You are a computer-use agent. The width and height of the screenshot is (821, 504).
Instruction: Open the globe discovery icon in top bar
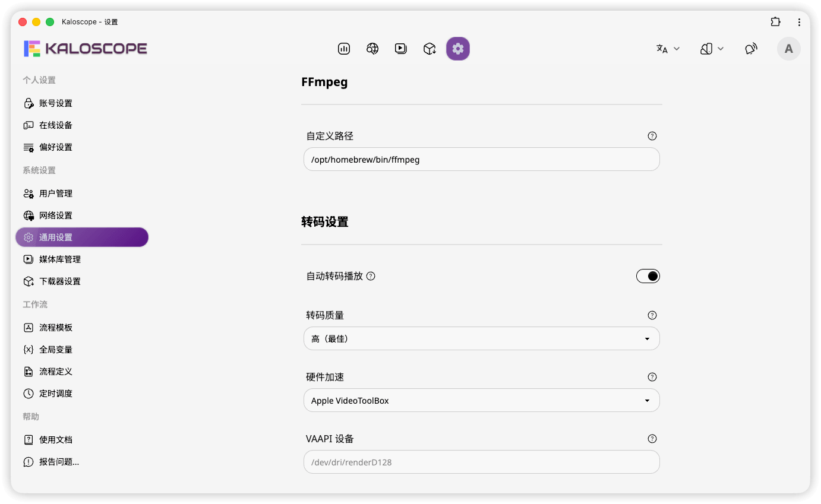coord(372,49)
